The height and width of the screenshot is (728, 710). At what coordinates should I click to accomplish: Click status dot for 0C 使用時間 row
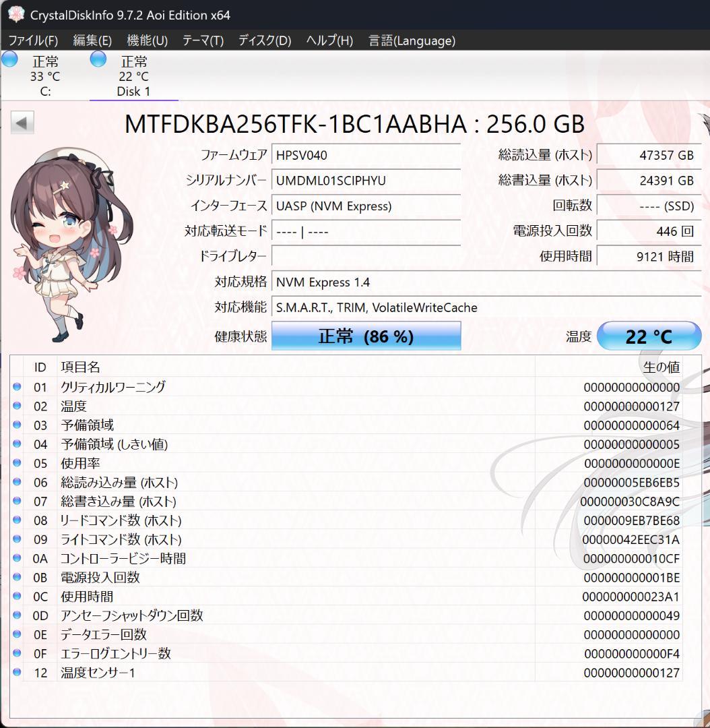point(17,596)
